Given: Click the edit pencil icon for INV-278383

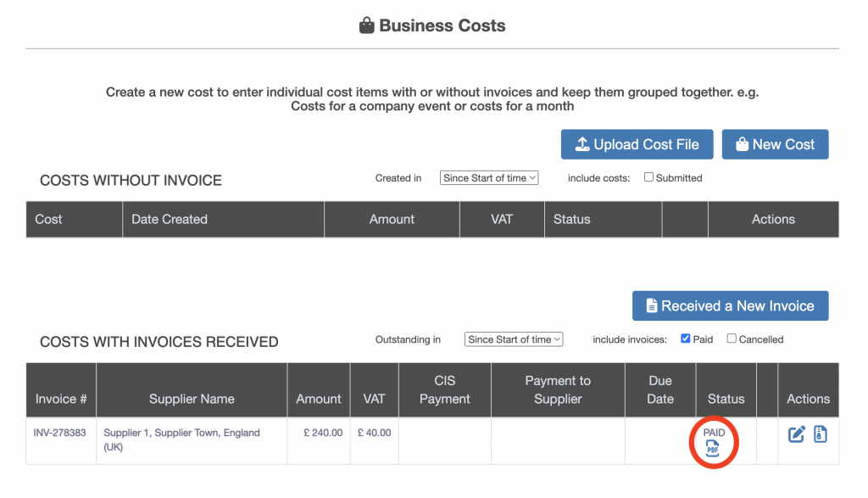Looking at the screenshot, I should pyautogui.click(x=797, y=434).
